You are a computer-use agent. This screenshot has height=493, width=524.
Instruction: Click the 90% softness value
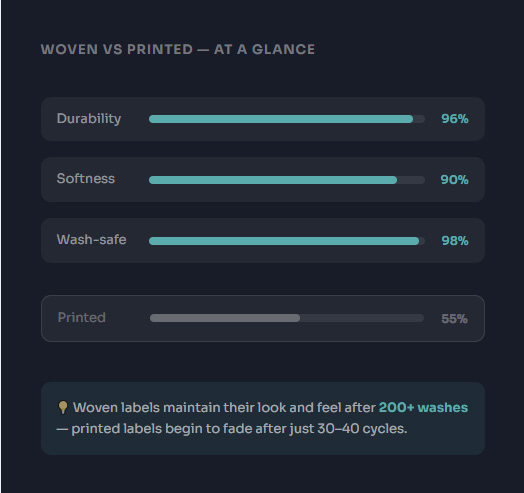pos(454,180)
